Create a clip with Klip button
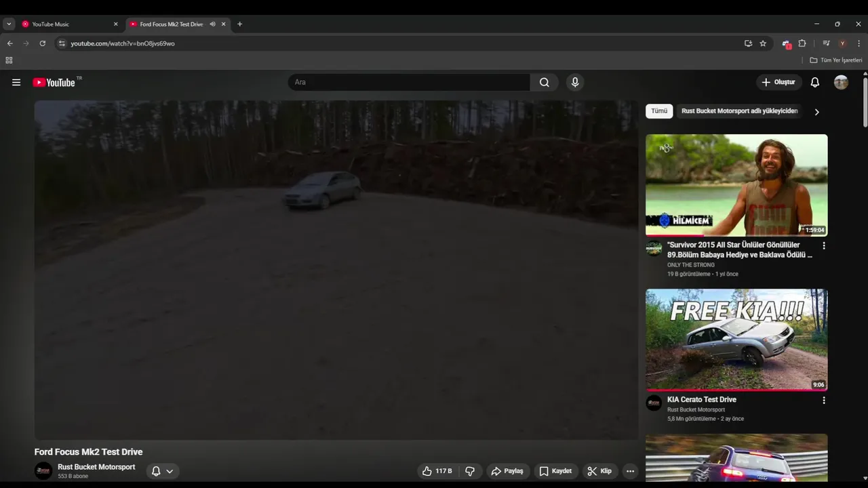 599,471
